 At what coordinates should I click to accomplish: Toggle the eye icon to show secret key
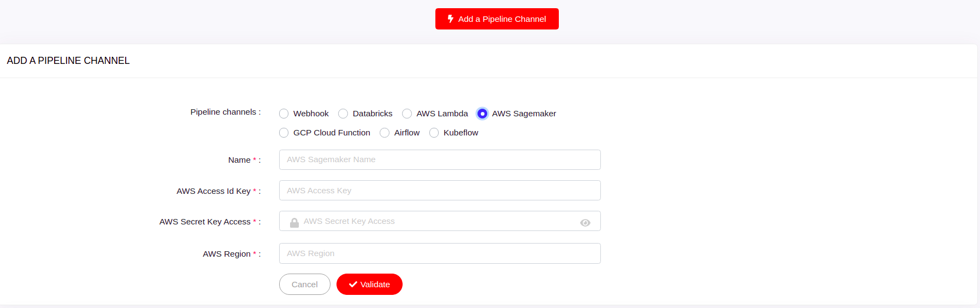585,222
